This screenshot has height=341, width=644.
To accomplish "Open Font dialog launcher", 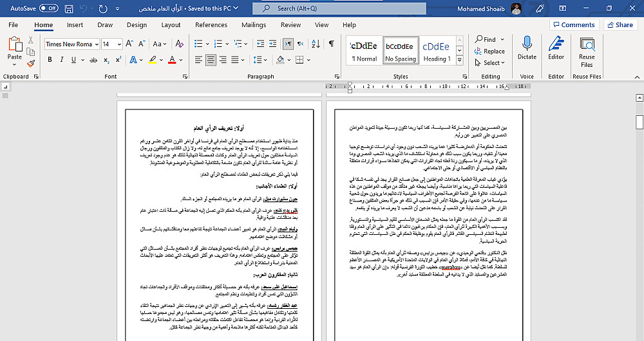I will 185,77.
